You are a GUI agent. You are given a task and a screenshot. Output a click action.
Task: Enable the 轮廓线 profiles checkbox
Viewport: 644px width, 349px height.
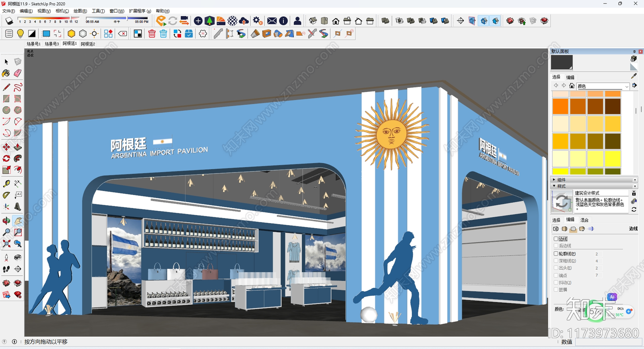tap(556, 254)
